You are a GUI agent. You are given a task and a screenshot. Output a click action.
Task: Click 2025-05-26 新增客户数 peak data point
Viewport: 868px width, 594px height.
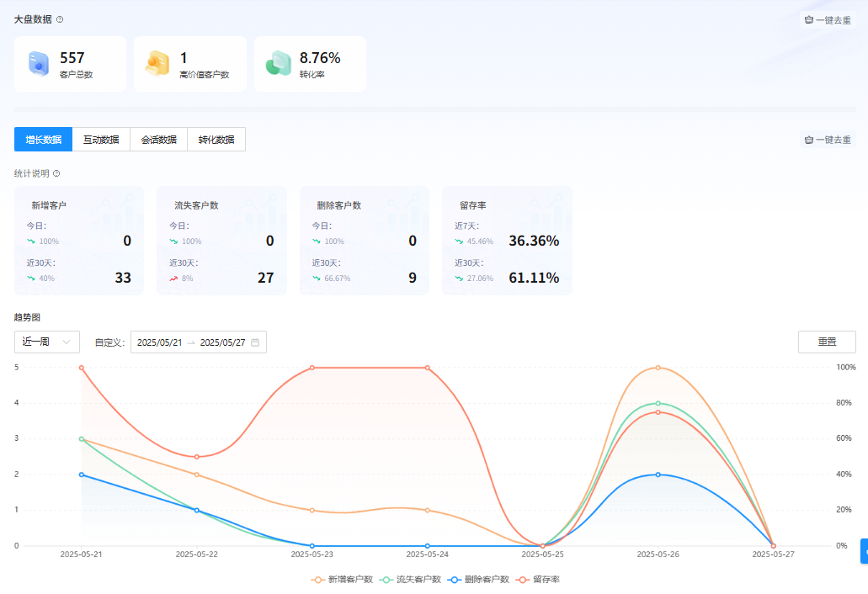tap(658, 368)
